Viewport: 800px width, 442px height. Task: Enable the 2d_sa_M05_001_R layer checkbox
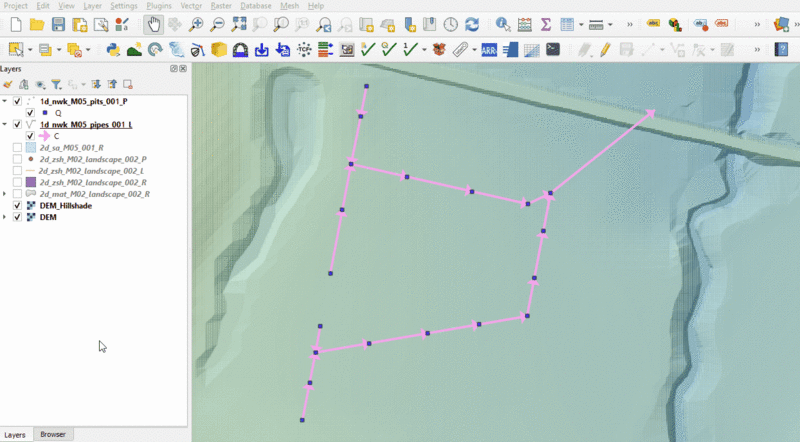click(17, 147)
